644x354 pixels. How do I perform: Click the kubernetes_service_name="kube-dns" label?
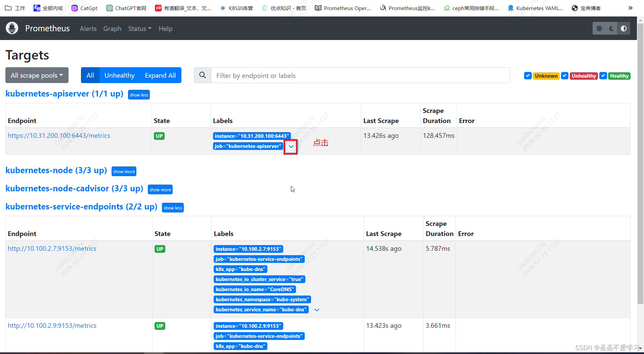tap(261, 310)
